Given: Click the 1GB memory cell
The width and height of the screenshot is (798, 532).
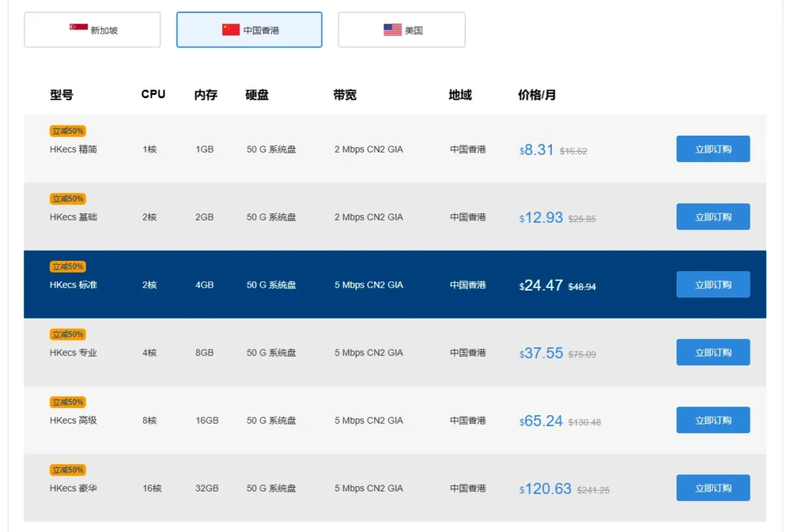Looking at the screenshot, I should tap(205, 150).
